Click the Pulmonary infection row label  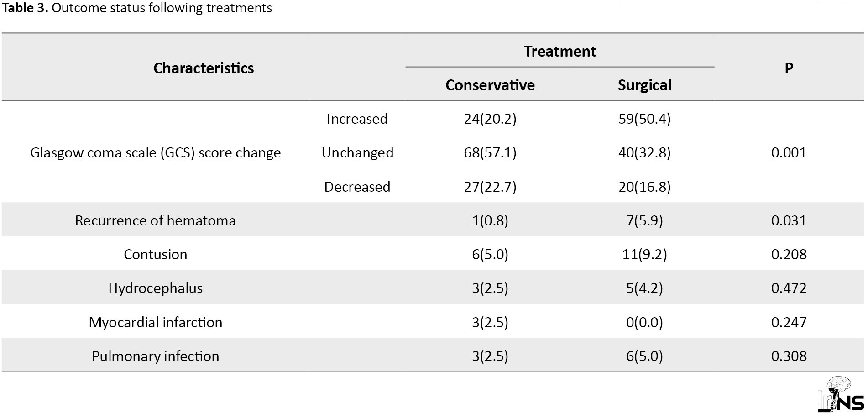[156, 356]
